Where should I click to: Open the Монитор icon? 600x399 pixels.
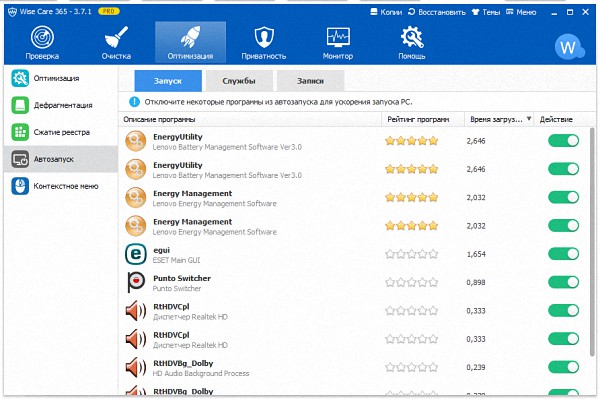pos(338,37)
